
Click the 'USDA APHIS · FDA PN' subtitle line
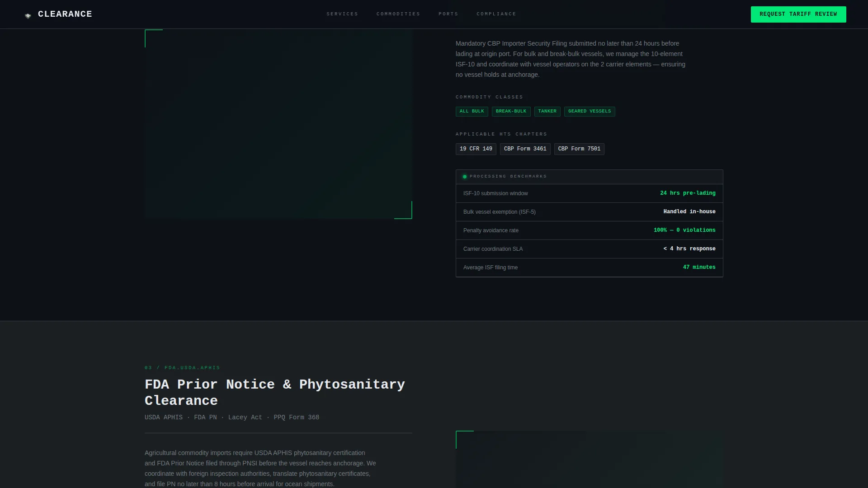(232, 418)
